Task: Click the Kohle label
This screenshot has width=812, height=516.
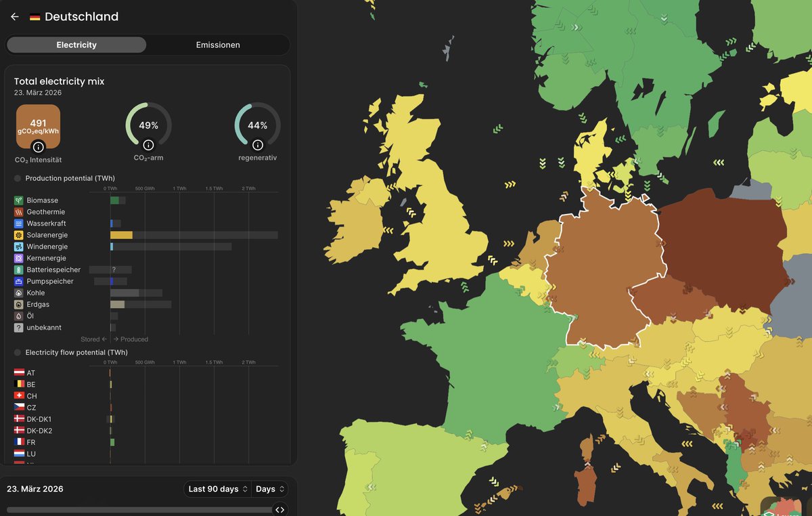Action: 36,293
